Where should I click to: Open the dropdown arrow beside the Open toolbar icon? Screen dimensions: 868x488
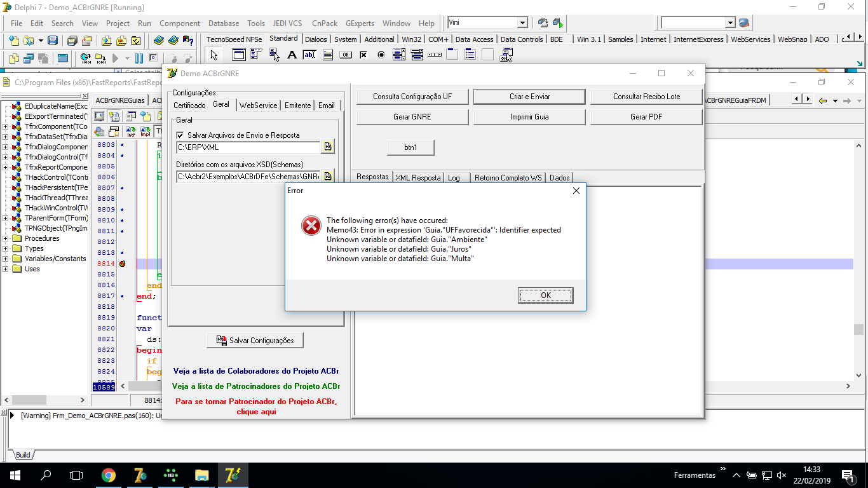click(x=41, y=41)
